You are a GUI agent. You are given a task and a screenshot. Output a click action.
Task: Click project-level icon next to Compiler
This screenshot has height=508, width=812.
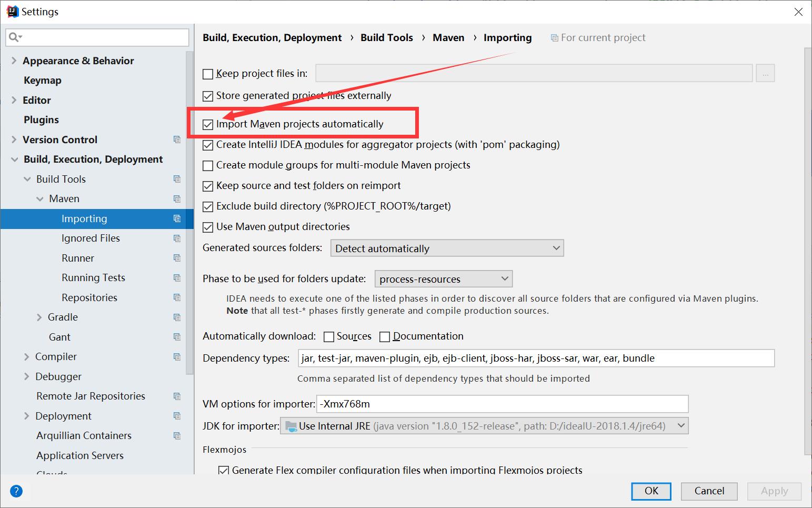point(177,357)
